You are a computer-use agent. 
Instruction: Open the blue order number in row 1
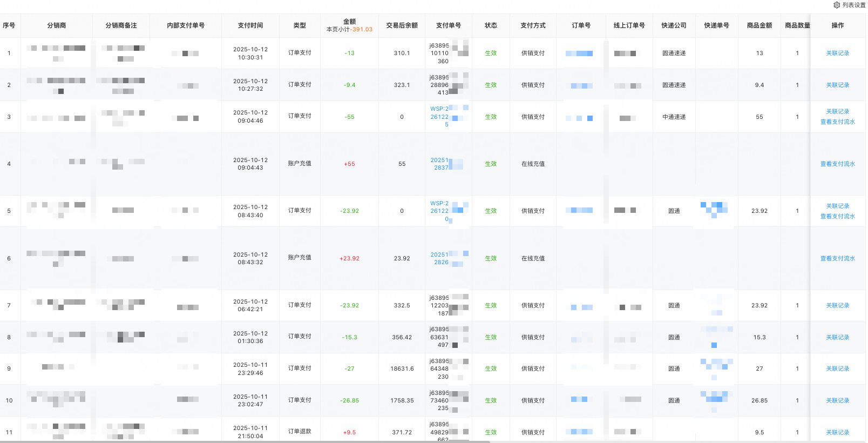point(579,53)
